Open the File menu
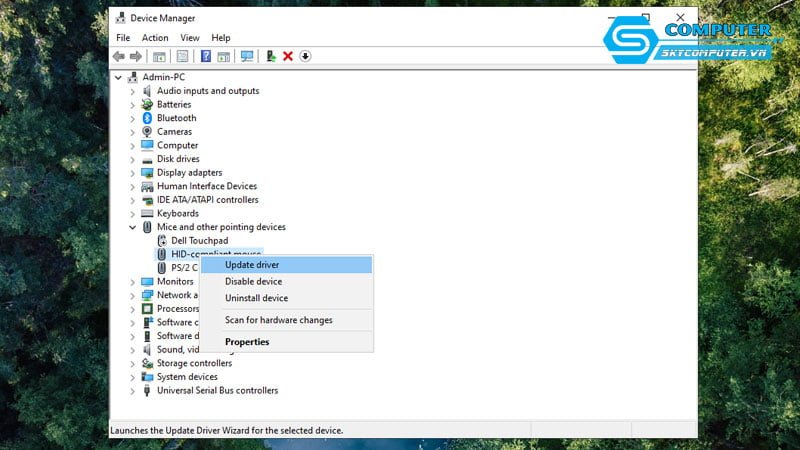Viewport: 800px width, 450px height. coord(123,38)
